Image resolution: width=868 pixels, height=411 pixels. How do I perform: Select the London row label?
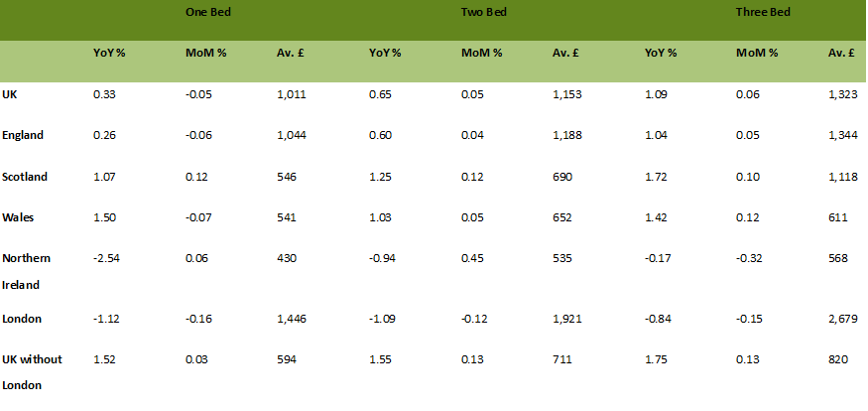pyautogui.click(x=22, y=319)
